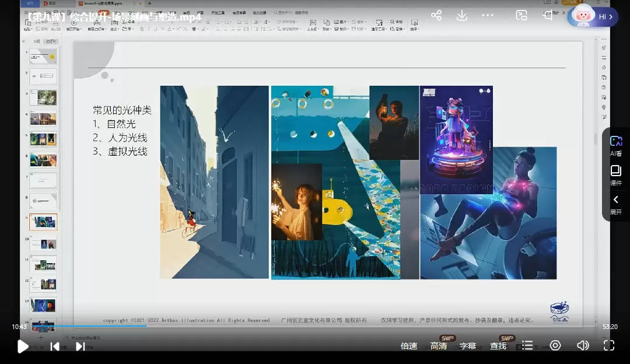Screen dimensions: 630x364
Task: Switch to the 大纲 outline tab
Action: (x=37, y=41)
